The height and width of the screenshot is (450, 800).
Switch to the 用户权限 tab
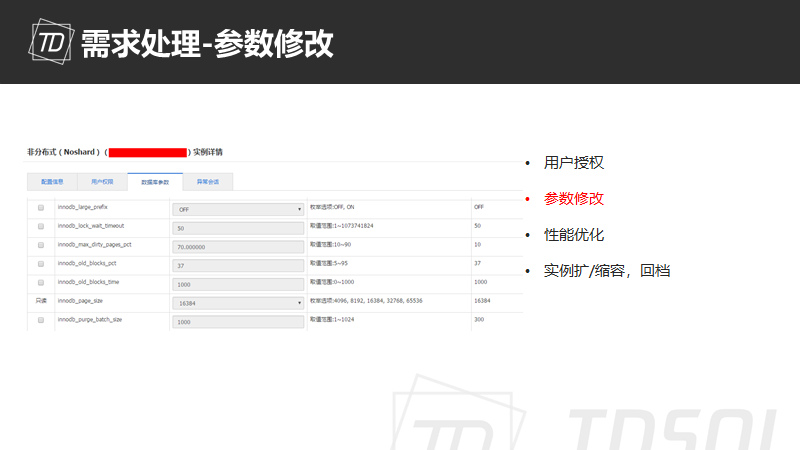pos(102,182)
